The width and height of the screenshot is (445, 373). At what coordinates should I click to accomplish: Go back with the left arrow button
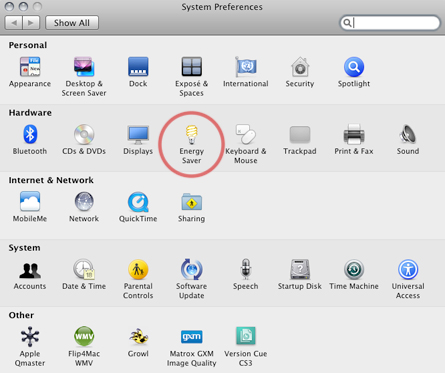(x=14, y=23)
